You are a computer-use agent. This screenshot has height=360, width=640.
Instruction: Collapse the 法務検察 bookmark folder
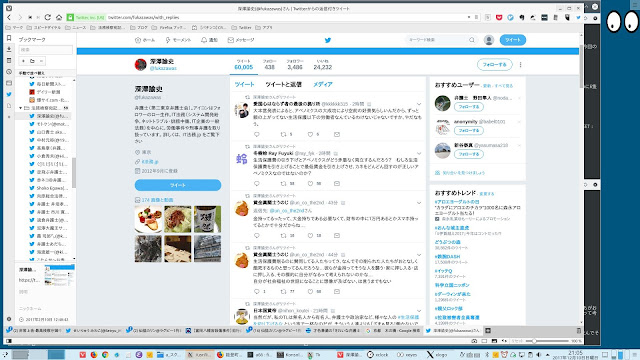[21, 108]
